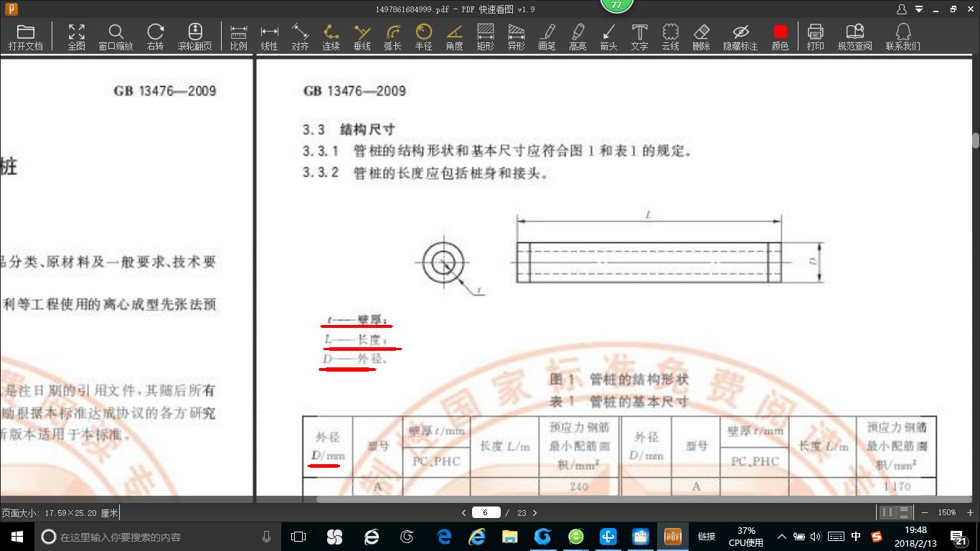The height and width of the screenshot is (551, 980).
Task: Select the 对齐 aligned measurement tool
Action: point(301,37)
